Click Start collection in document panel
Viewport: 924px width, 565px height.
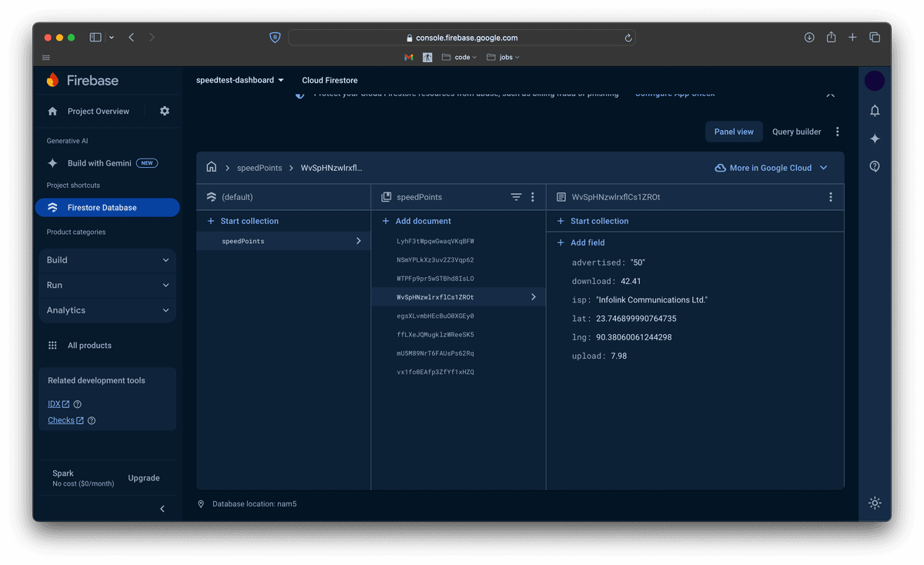pos(592,221)
